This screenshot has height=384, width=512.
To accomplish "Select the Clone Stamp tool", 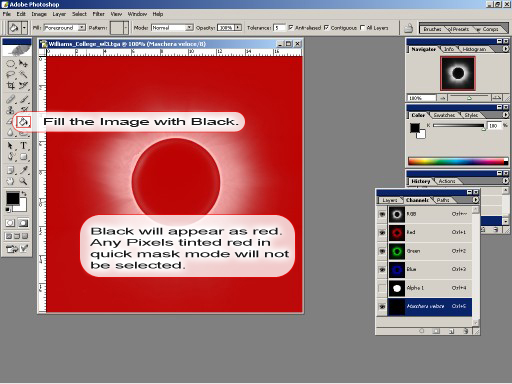I will [x=10, y=110].
